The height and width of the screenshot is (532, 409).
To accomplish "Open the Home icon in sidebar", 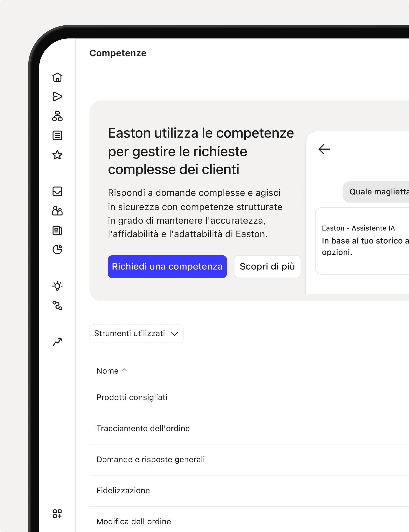I will pyautogui.click(x=57, y=77).
